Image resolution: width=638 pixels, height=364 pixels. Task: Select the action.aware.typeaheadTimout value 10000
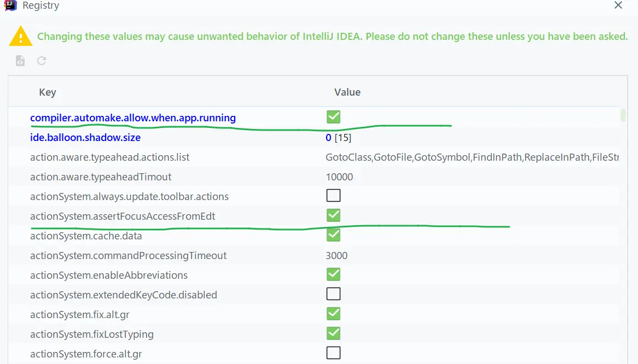click(x=339, y=177)
